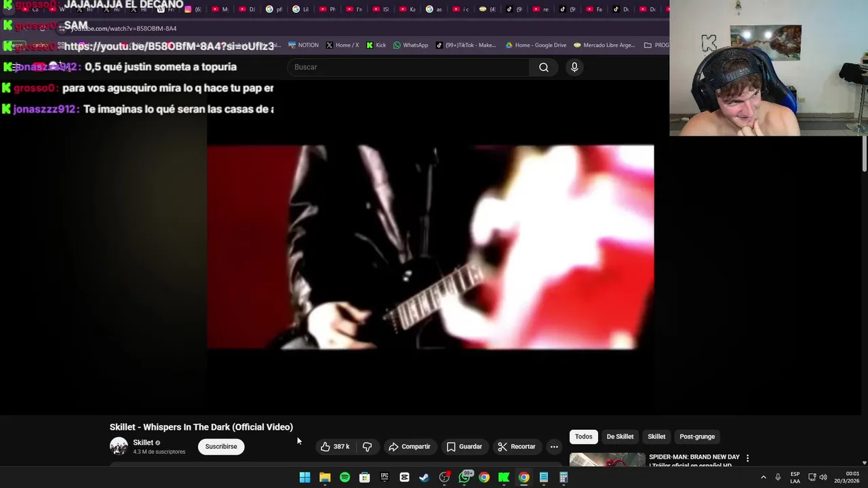The width and height of the screenshot is (868, 488).
Task: Click the page vertical scrollbar
Action: pos(864,154)
